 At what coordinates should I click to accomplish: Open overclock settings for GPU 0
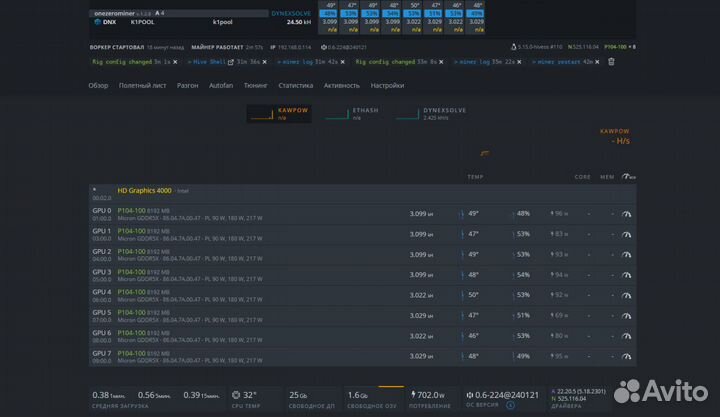point(626,214)
